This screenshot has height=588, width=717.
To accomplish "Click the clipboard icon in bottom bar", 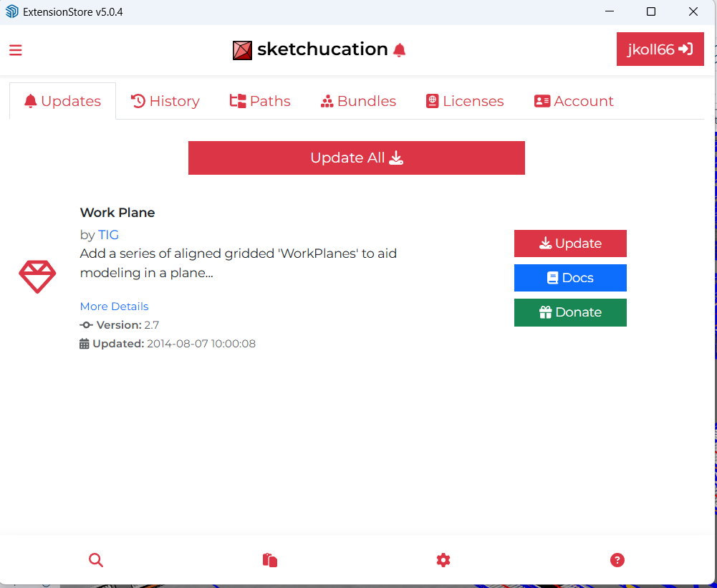I will pyautogui.click(x=270, y=560).
